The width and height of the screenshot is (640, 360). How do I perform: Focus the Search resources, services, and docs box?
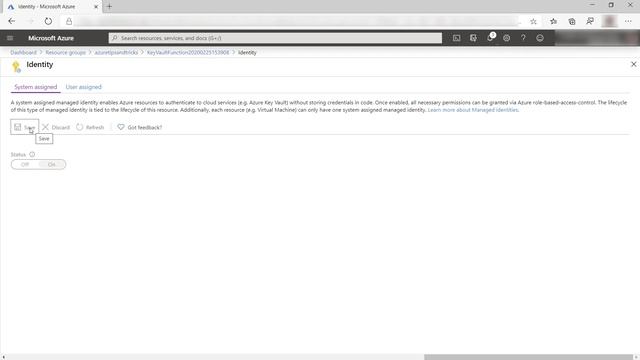275,38
